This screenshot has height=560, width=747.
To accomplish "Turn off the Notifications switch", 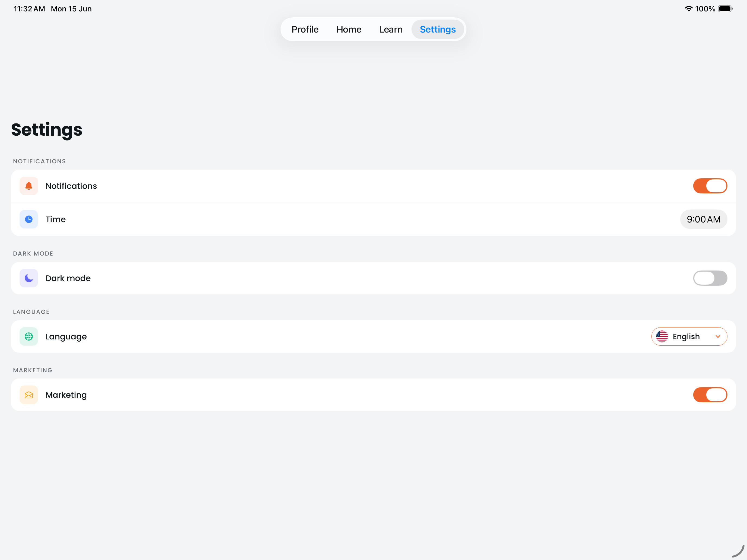I will 710,186.
